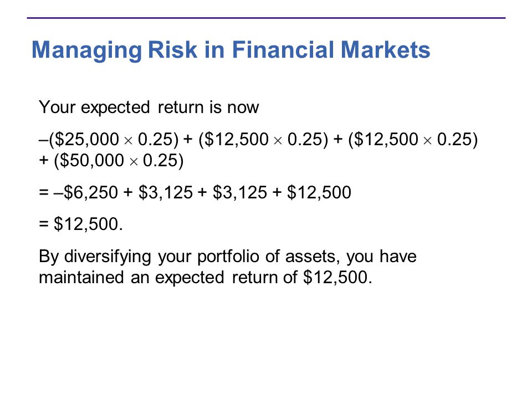Image resolution: width=532 pixels, height=399 pixels.
Task: Click the result line '= $12,500.'
Action: [81, 224]
